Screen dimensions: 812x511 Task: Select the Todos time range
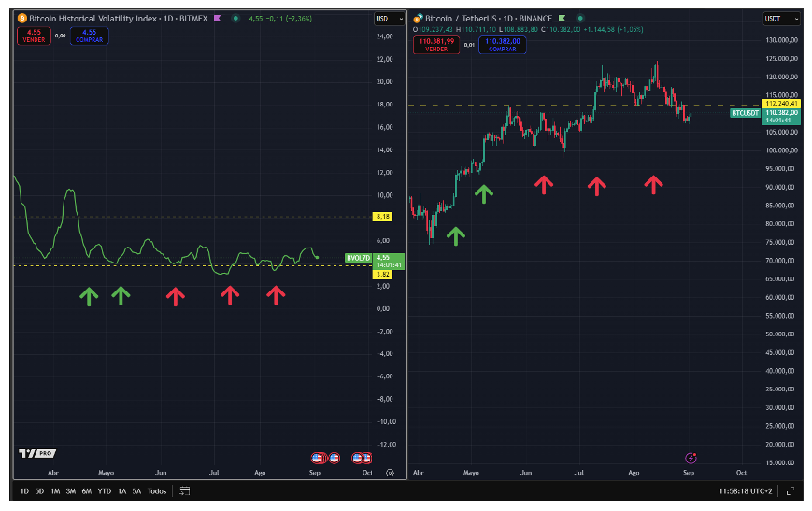(x=157, y=491)
